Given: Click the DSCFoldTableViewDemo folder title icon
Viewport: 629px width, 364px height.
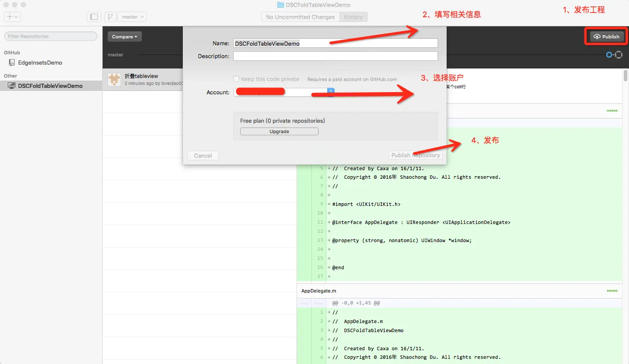Looking at the screenshot, I should (280, 5).
